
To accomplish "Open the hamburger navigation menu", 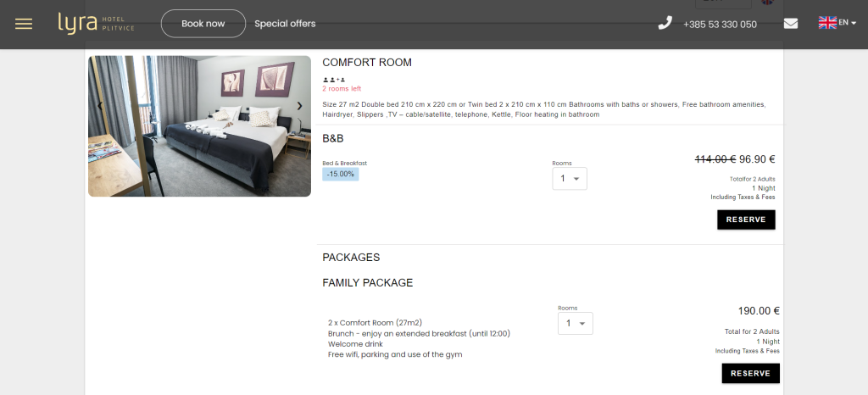I will point(24,24).
